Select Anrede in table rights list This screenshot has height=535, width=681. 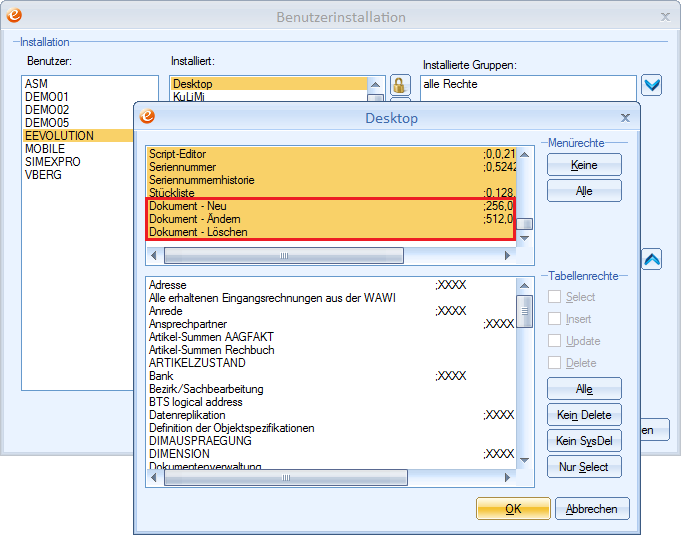tap(331, 311)
